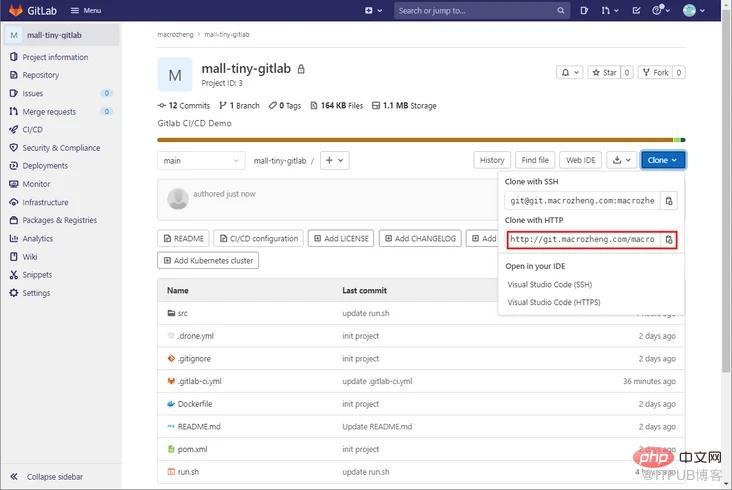Image resolution: width=732 pixels, height=490 pixels.
Task: Open 1.1 MB Storage link
Action: coord(404,105)
